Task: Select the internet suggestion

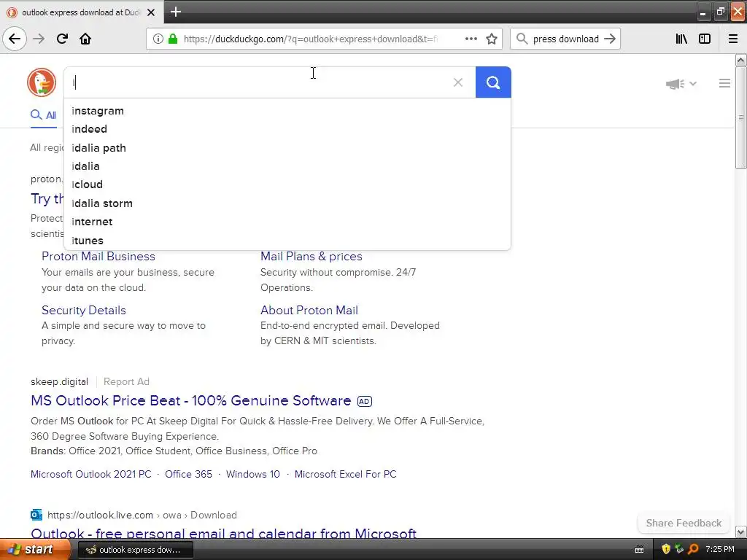Action: click(x=287, y=222)
